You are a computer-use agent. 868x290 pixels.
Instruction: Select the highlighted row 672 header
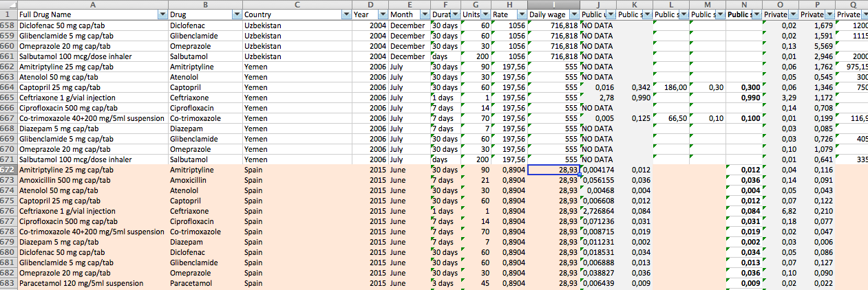pos(8,169)
